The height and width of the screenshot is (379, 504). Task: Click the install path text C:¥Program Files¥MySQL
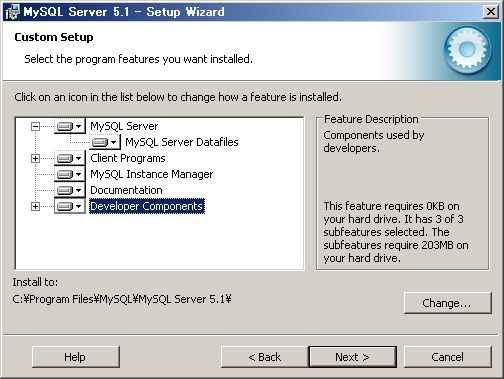coord(122,299)
